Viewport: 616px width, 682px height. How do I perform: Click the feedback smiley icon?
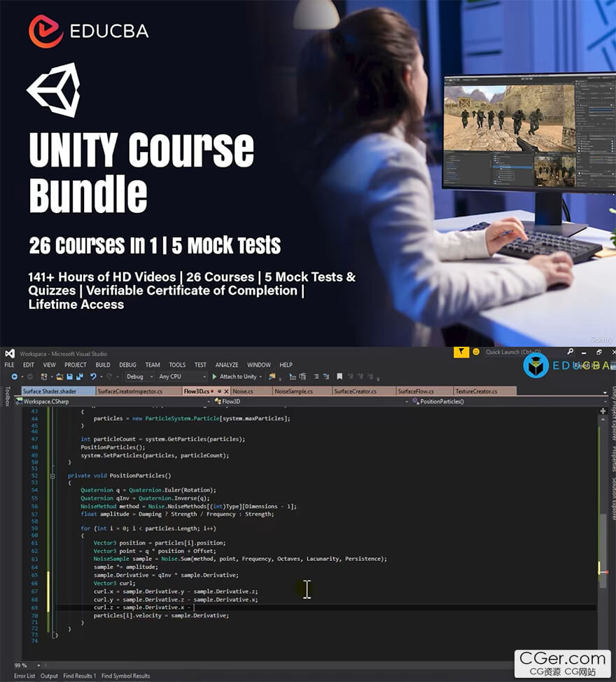476,352
